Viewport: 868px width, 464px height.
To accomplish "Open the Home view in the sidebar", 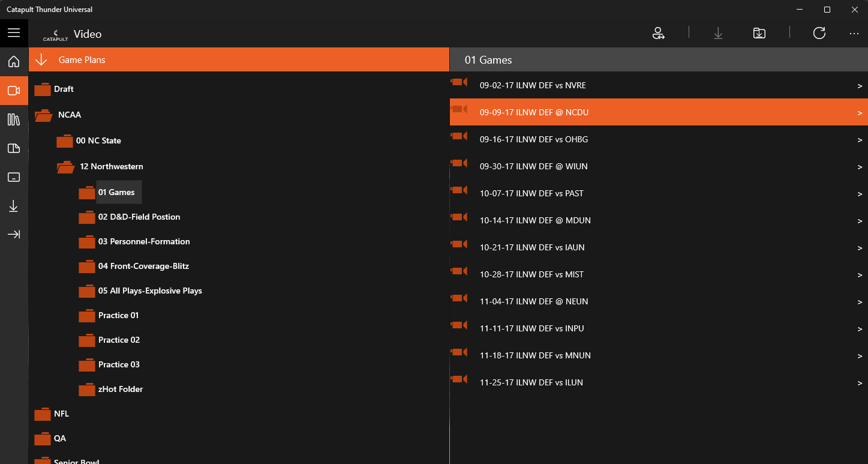I will (14, 62).
